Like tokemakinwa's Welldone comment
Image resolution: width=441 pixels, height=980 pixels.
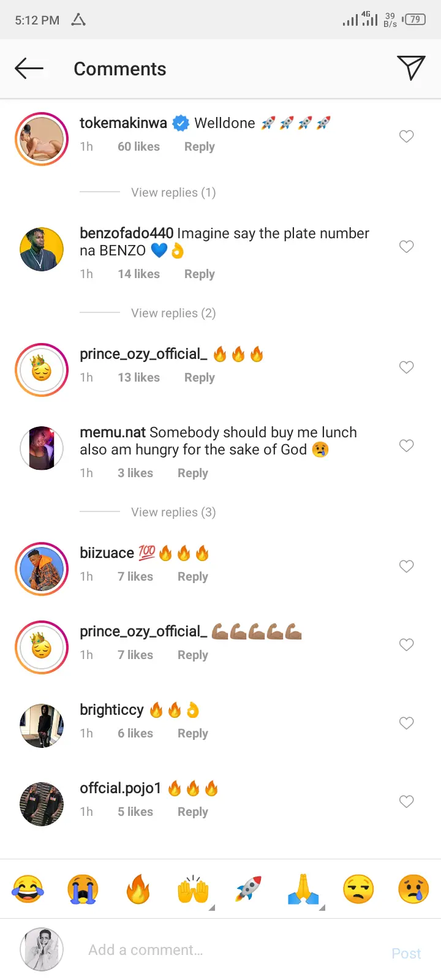click(x=407, y=137)
